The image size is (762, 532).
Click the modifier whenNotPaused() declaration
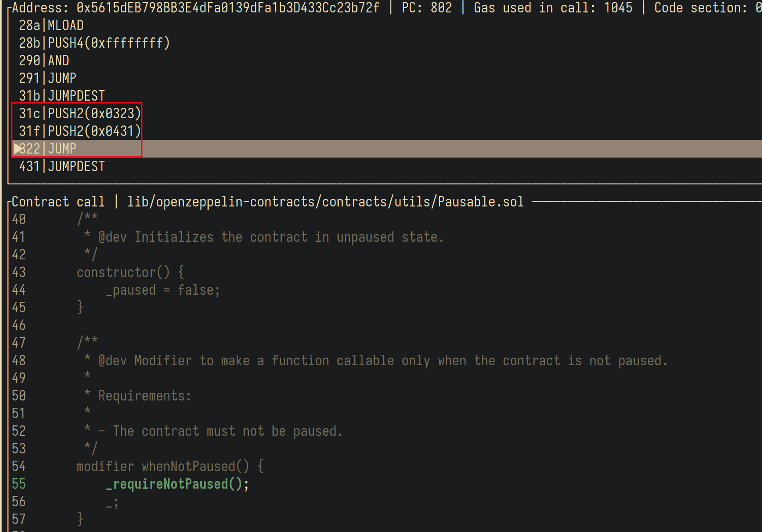point(170,467)
